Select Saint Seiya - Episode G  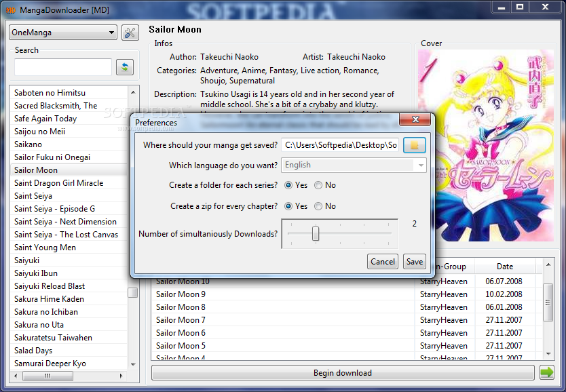[x=69, y=209]
